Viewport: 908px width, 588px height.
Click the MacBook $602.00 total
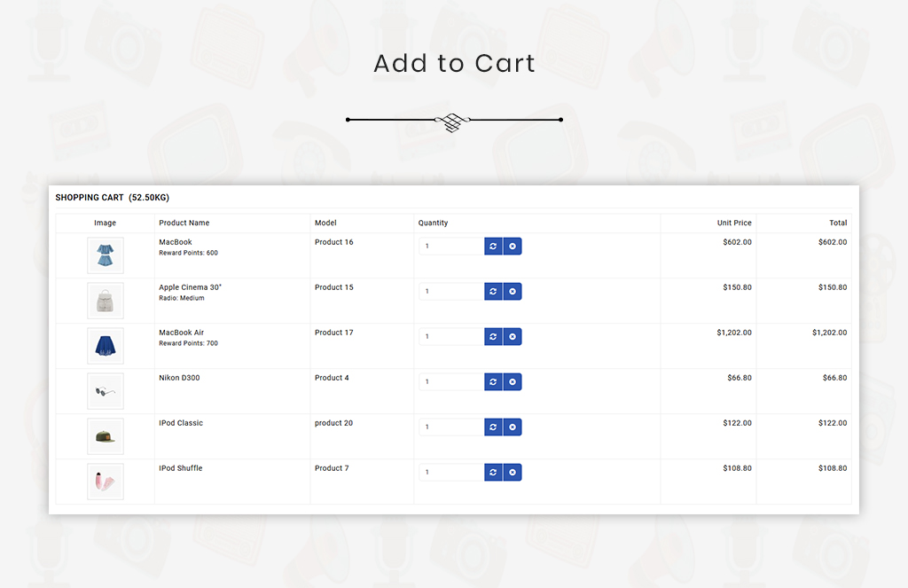click(x=833, y=242)
